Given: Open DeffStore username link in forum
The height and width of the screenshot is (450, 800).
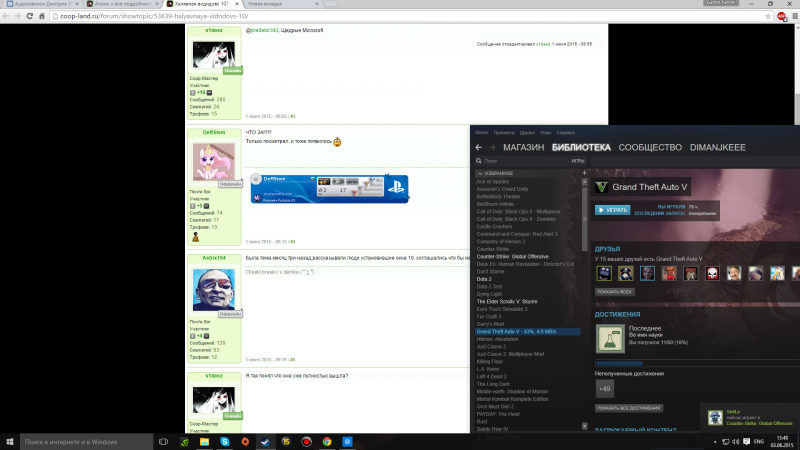Looking at the screenshot, I should [x=214, y=133].
